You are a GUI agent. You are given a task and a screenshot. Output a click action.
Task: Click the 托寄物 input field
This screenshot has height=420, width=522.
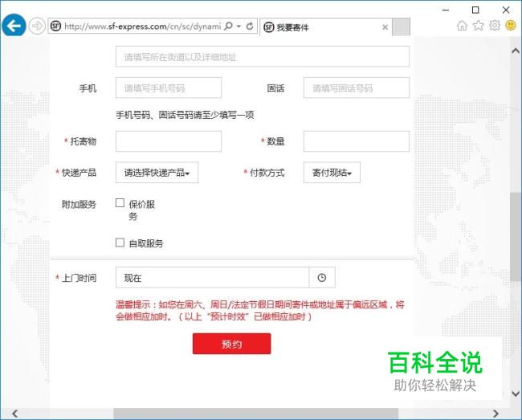169,141
